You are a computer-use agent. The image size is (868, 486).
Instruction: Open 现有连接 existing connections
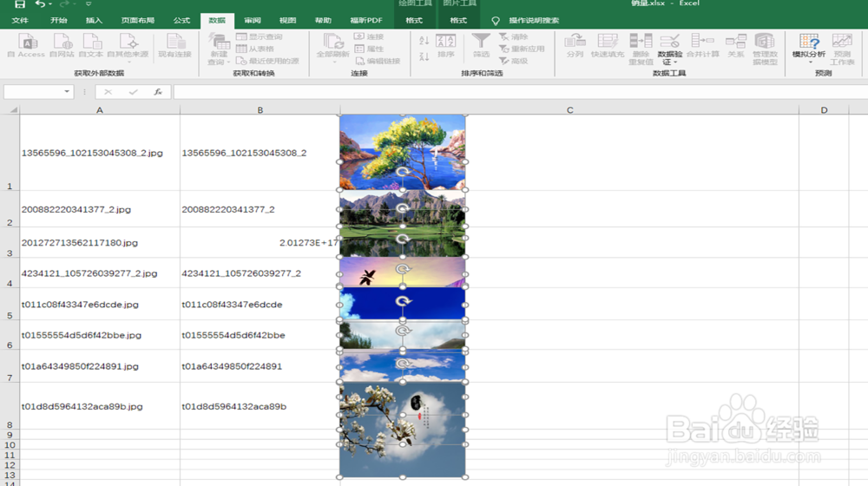tap(175, 45)
